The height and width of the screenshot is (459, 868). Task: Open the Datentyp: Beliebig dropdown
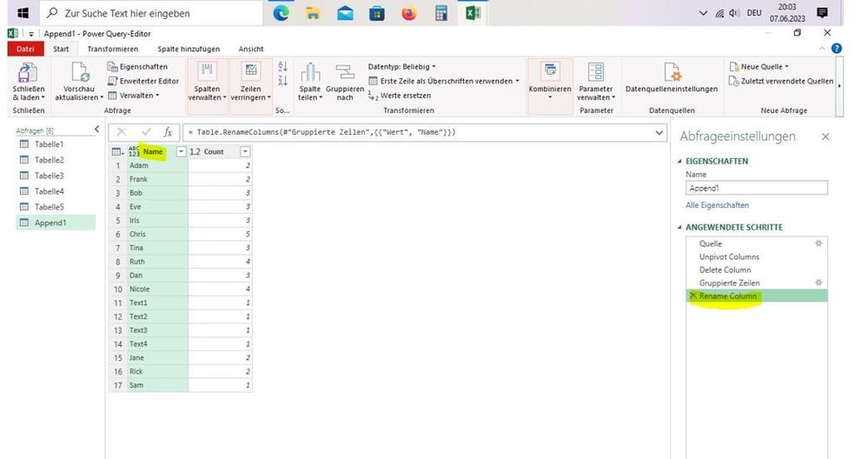click(402, 66)
